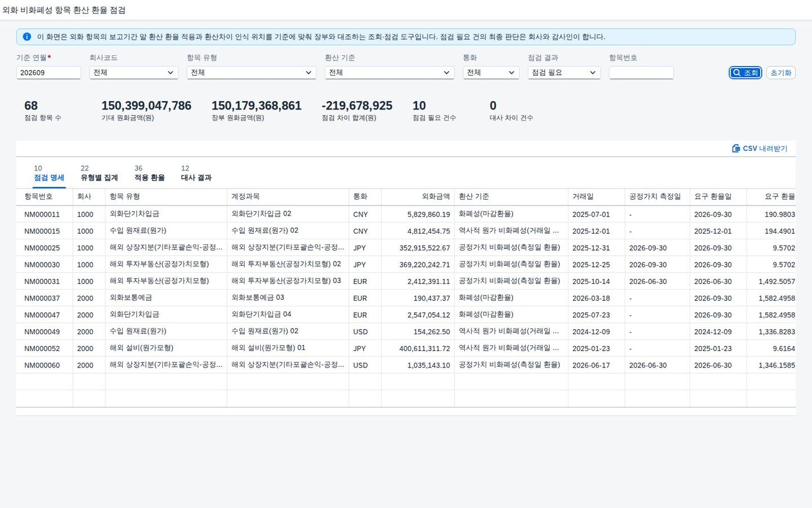The image size is (812, 508).
Task: Click the 공정가치 측정일 column header
Action: point(657,196)
